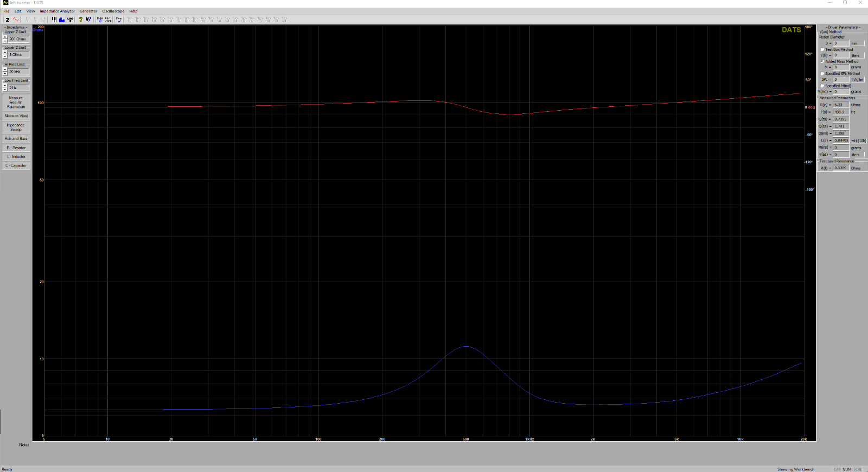868x472 pixels.
Task: Open the Oscilloscope menu
Action: [x=113, y=11]
